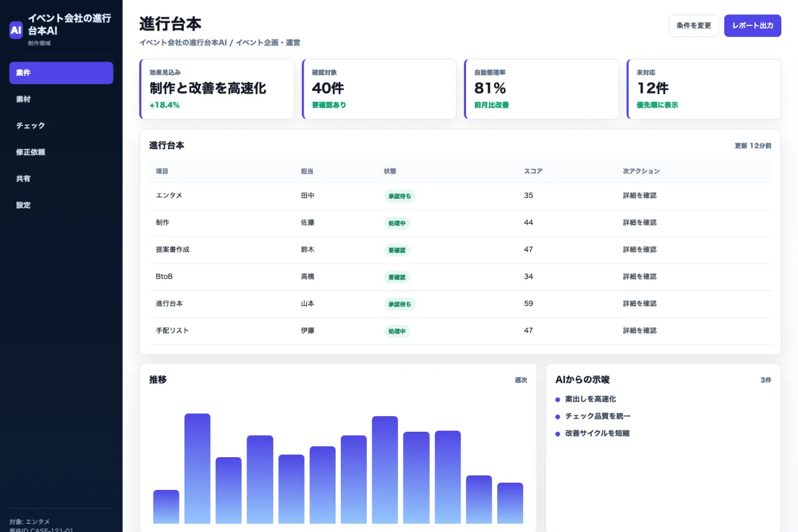Select the 40件 確認対象 card

(379, 89)
